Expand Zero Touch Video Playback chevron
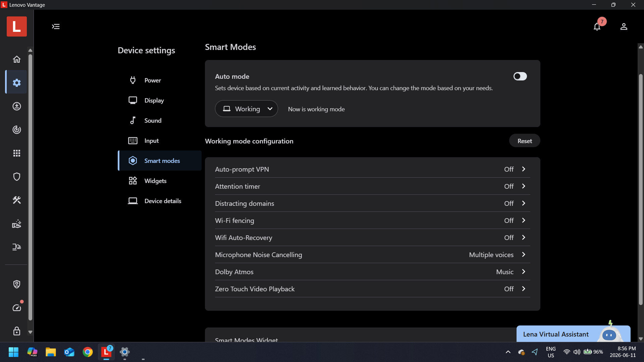The height and width of the screenshot is (362, 644). (524, 289)
